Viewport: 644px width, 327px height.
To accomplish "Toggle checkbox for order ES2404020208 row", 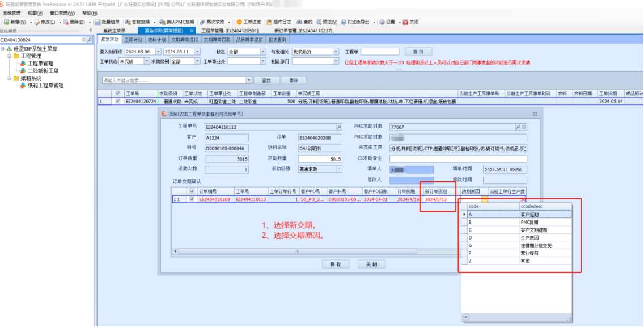I will (x=192, y=199).
